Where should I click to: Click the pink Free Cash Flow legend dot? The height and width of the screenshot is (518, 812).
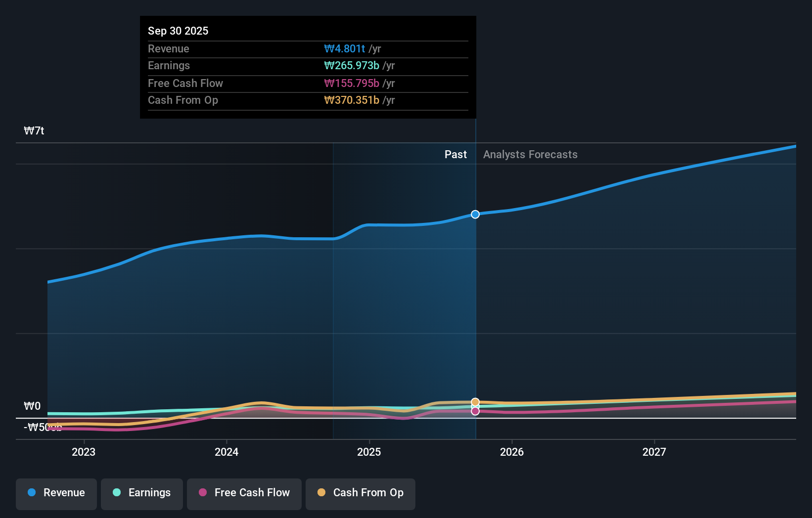click(203, 493)
